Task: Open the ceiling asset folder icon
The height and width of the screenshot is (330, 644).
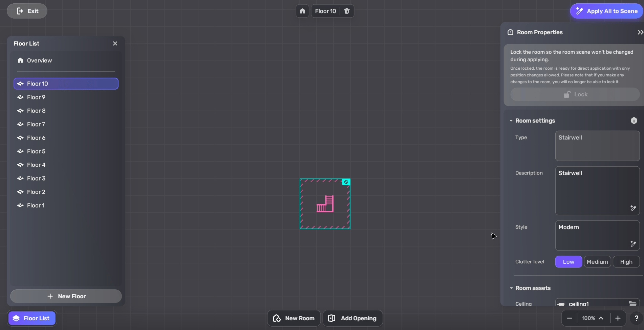Action: (632, 303)
